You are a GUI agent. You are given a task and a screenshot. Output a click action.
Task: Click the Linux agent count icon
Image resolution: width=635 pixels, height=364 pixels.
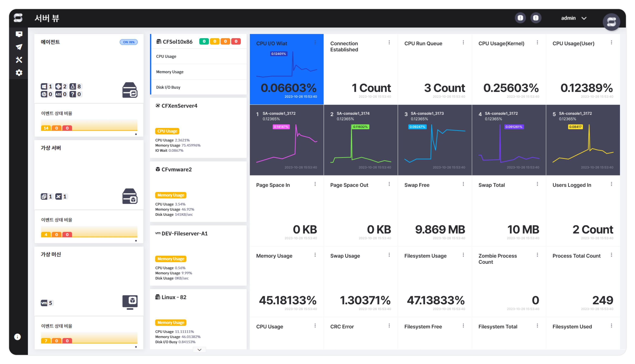tap(73, 86)
